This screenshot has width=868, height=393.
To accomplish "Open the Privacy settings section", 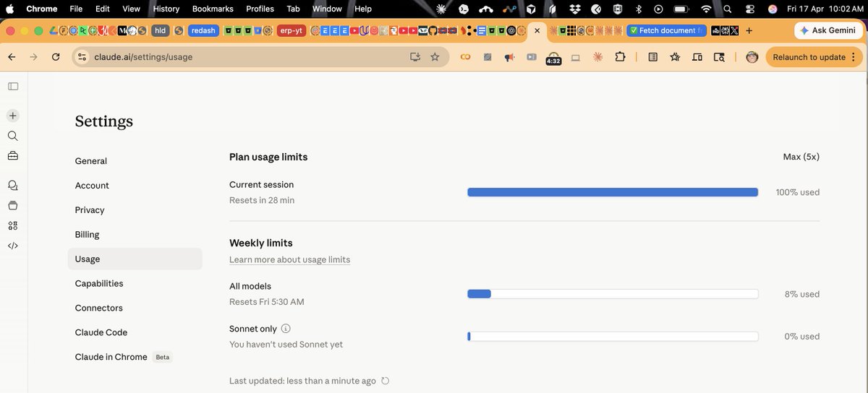I will point(90,210).
